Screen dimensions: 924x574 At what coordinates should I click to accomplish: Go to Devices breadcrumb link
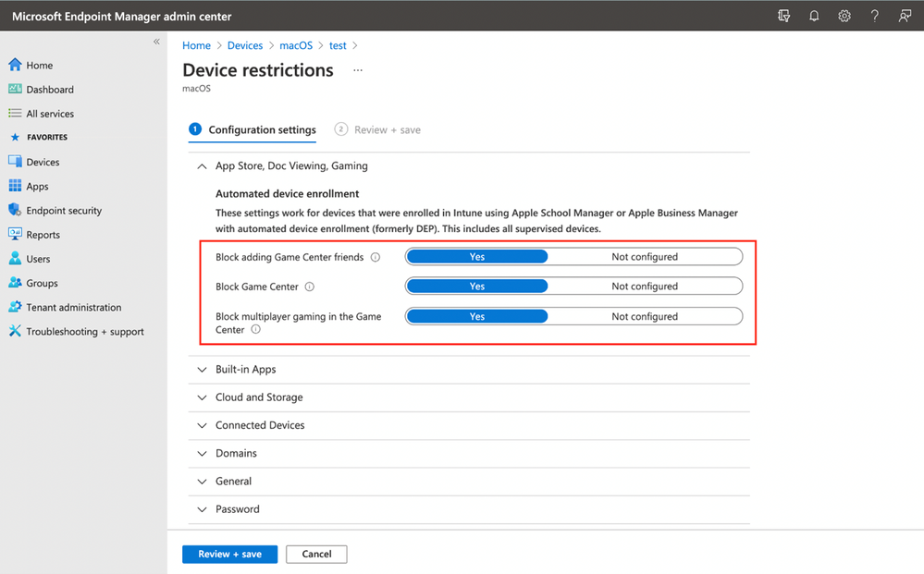click(245, 45)
